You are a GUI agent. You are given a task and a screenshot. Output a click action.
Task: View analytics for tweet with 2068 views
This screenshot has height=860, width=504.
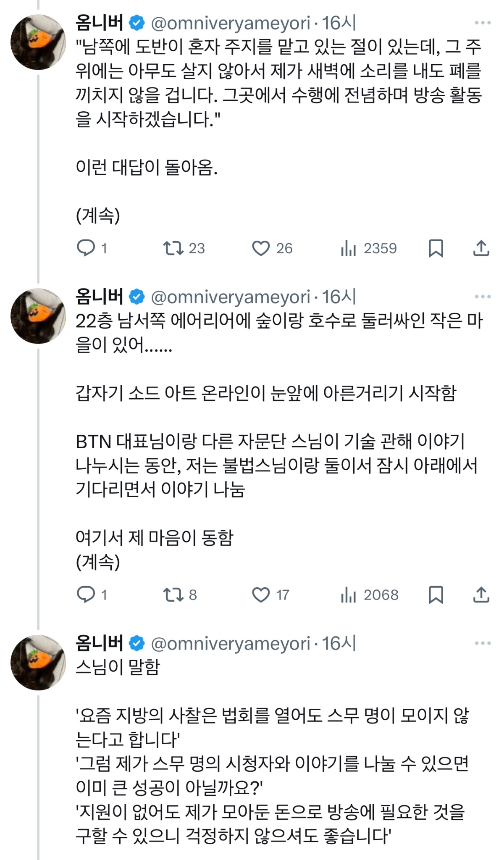coord(349,594)
